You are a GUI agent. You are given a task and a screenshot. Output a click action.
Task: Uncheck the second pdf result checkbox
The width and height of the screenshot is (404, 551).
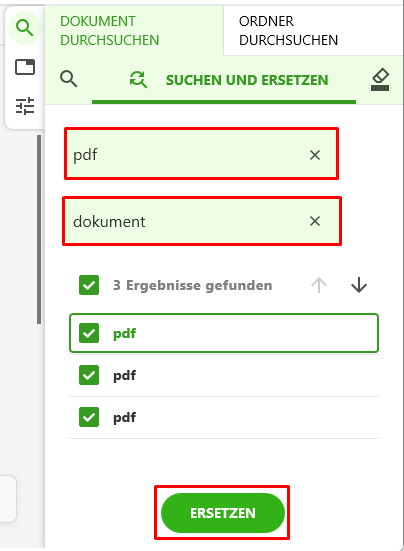(89, 375)
